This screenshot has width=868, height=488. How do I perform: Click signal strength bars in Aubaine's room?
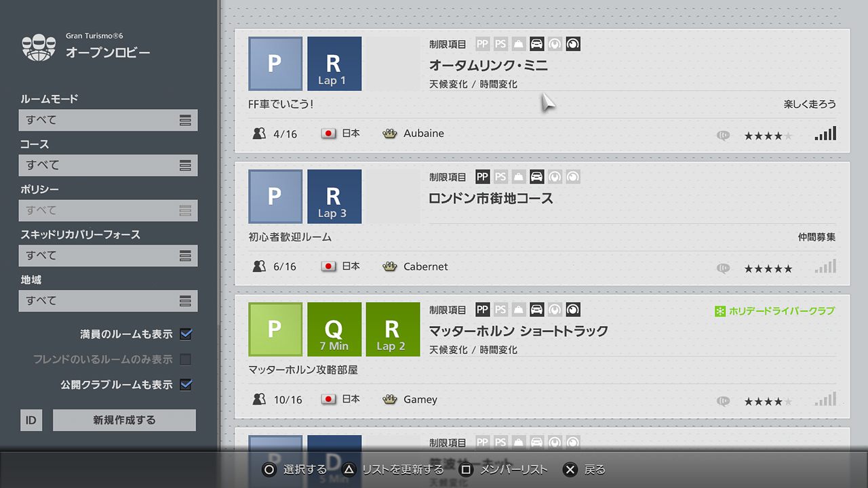tap(825, 133)
